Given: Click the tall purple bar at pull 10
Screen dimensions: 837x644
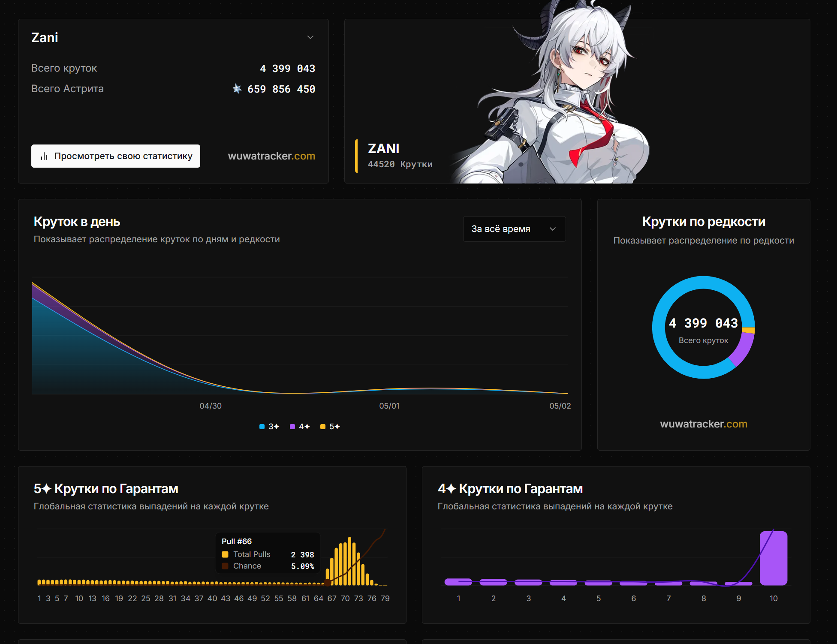Looking at the screenshot, I should pos(774,558).
